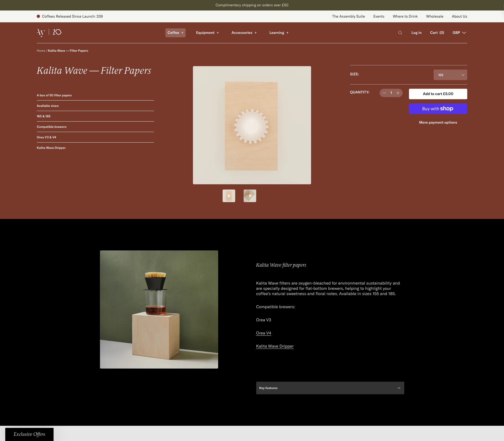504x441 pixels.
Task: Click Home breadcrumb link
Action: pos(41,51)
